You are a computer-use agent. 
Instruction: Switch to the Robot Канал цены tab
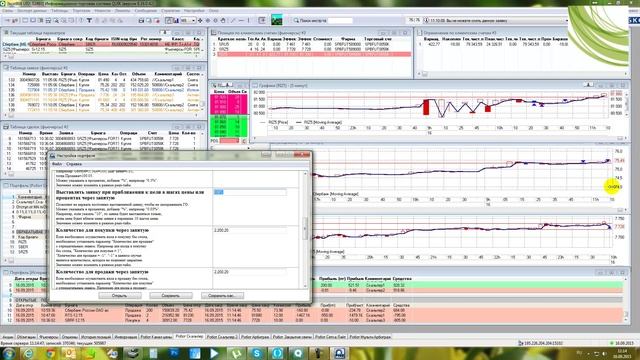tap(156, 337)
